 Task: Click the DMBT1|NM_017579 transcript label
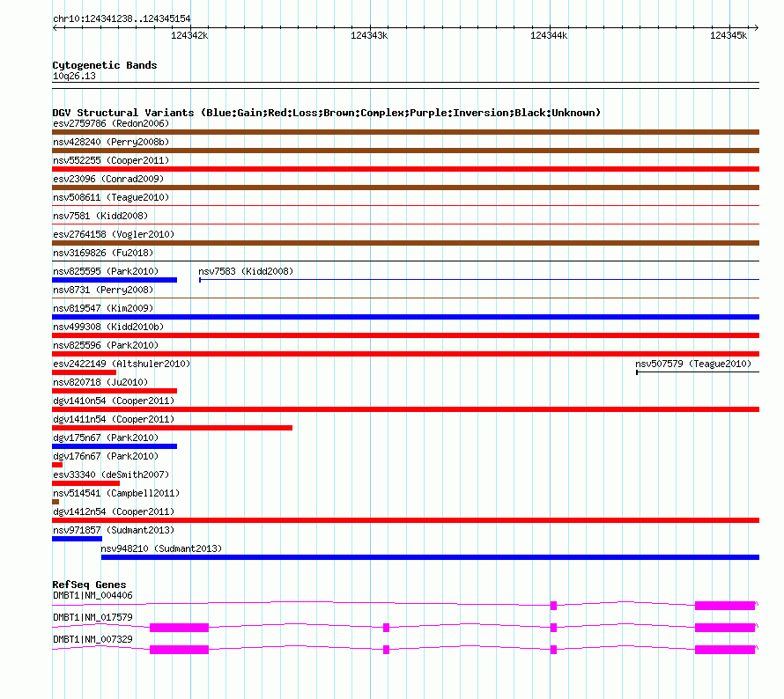click(x=92, y=617)
